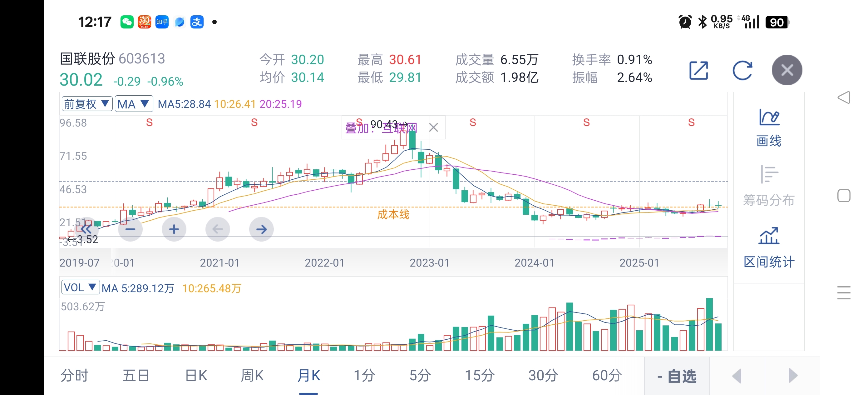Viewport: 868px width, 395px height.
Task: Zoom out the chart with minus button
Action: 131,229
